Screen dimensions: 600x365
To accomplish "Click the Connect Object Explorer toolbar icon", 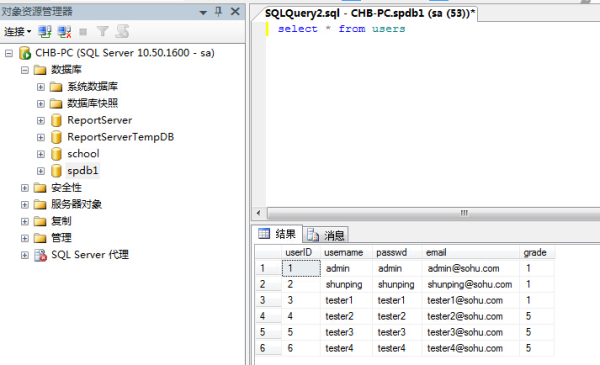I will pyautogui.click(x=45, y=32).
